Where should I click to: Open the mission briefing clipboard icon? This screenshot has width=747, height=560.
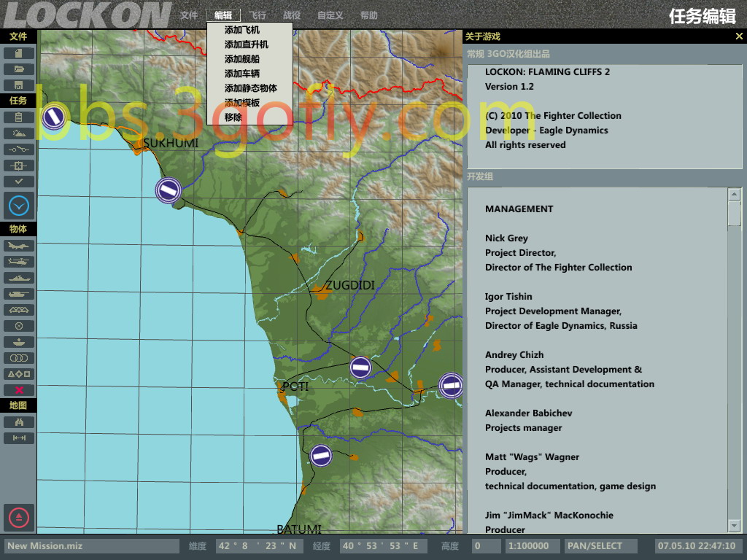coord(18,117)
